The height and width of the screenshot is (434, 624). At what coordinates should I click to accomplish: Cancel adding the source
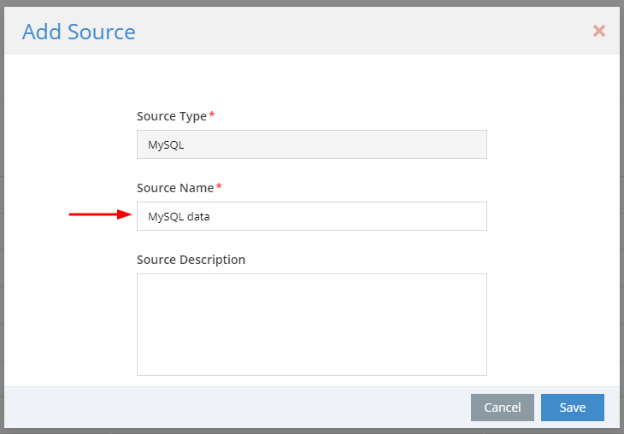pyautogui.click(x=502, y=407)
